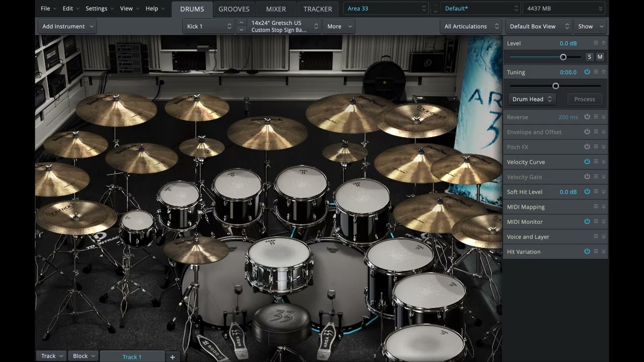Open the Show dropdown

click(589, 26)
